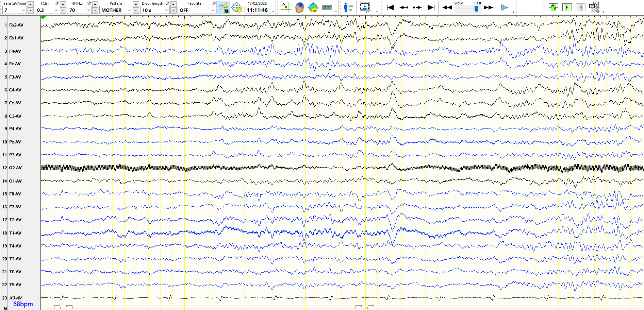Image resolution: width=644 pixels, height=310 pixels.
Task: Click the fast-forward double arrow button
Action: [488, 7]
